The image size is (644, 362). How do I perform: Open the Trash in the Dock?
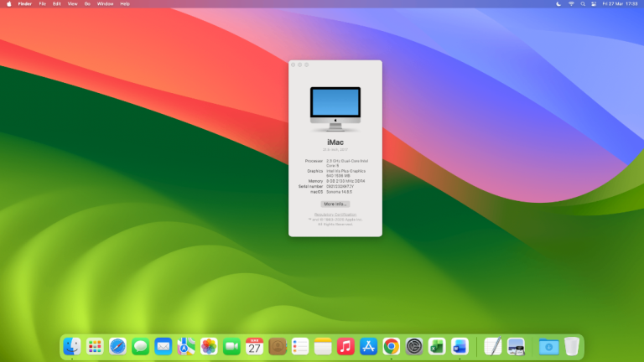point(571,346)
